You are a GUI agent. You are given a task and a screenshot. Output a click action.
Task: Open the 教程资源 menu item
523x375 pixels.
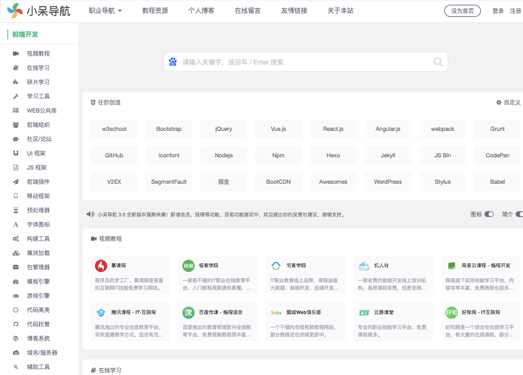155,11
